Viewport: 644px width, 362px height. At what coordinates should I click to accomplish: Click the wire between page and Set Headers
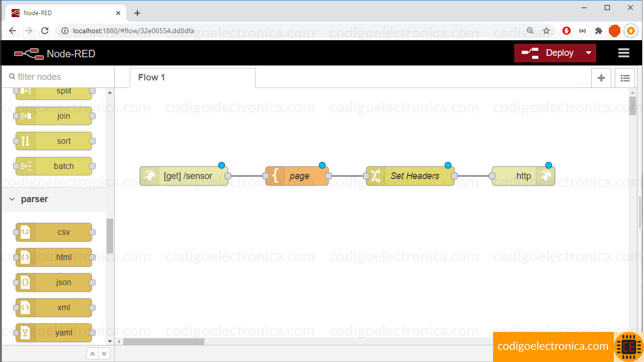pyautogui.click(x=347, y=176)
